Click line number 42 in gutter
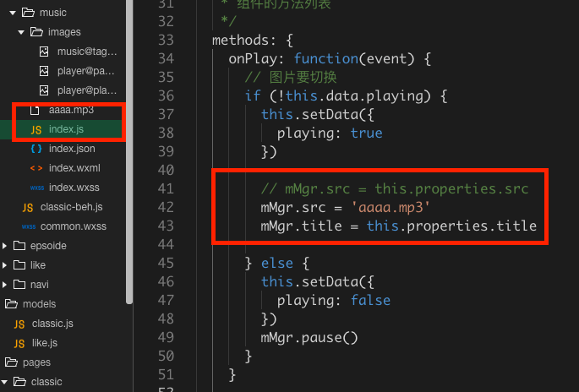The image size is (579, 392). coord(166,208)
